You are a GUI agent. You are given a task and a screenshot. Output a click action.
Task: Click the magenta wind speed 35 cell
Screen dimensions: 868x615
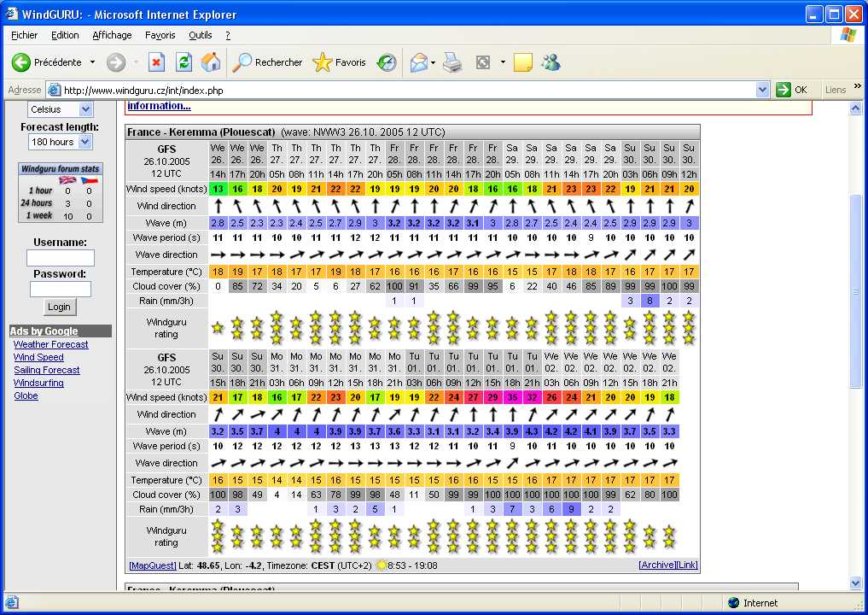click(513, 397)
